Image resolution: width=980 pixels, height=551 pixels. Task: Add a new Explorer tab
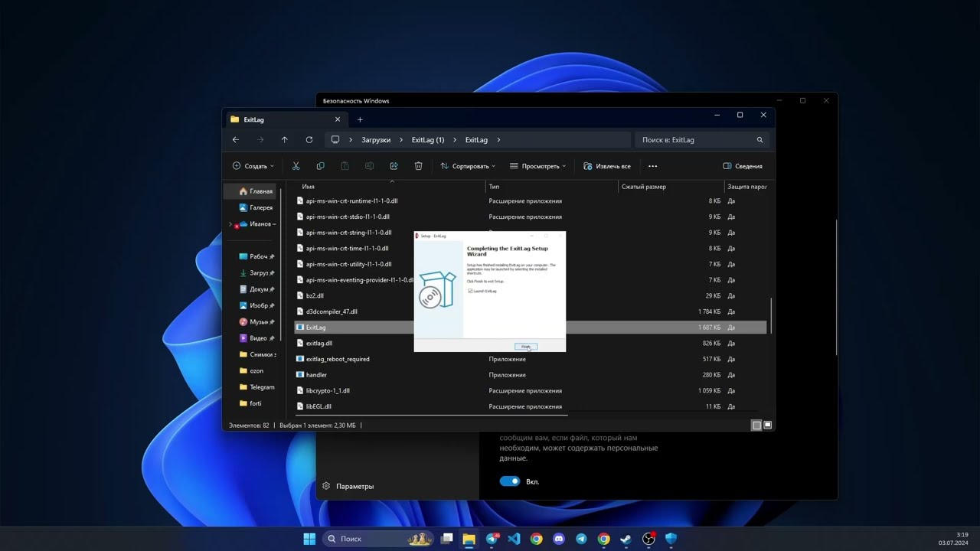click(360, 119)
